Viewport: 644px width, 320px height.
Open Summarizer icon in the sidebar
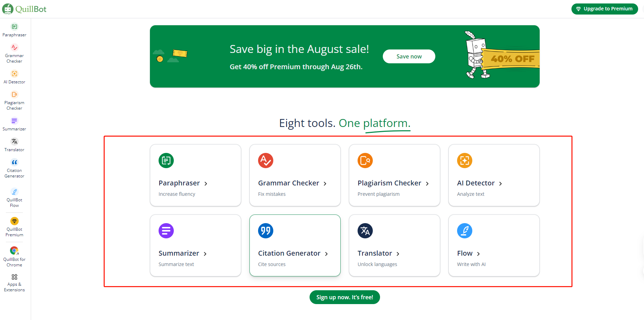pyautogui.click(x=15, y=121)
